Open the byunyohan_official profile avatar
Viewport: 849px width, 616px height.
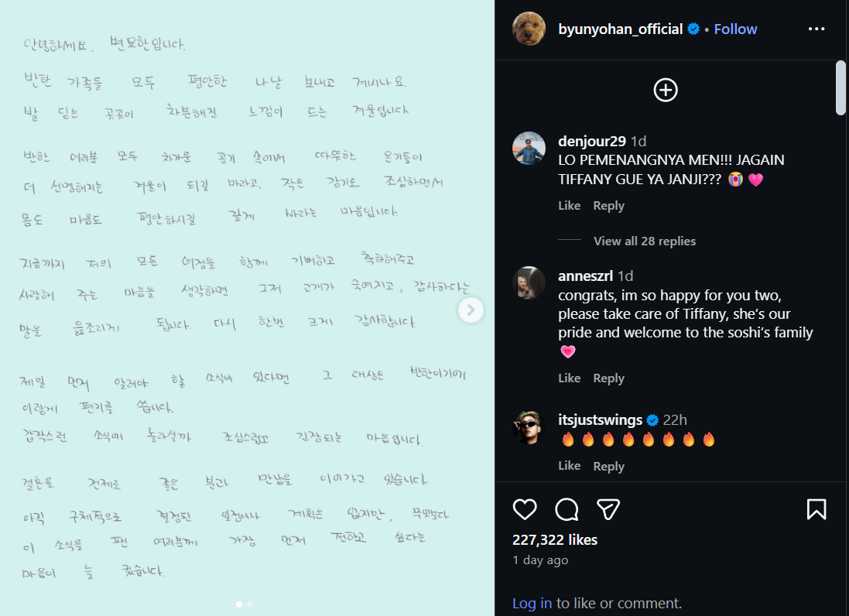click(529, 29)
